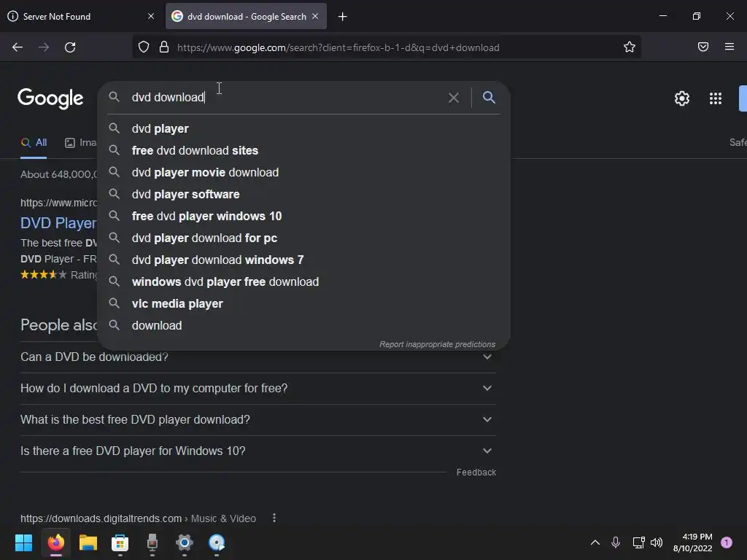The width and height of the screenshot is (747, 560).
Task: Open the DVD Player result title link
Action: pos(58,223)
